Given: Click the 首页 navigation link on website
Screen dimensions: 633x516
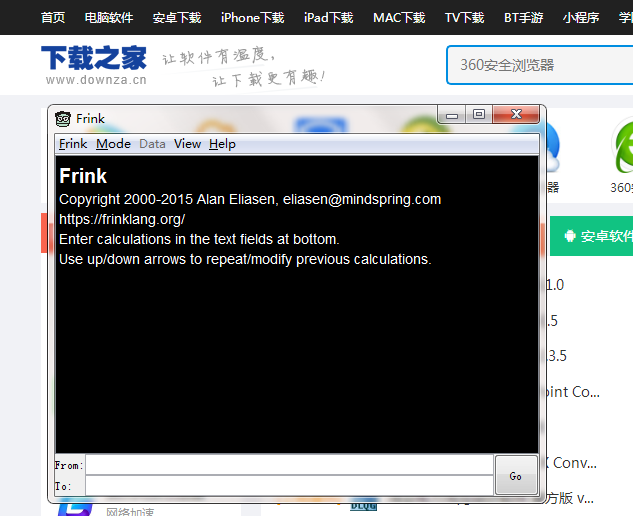Looking at the screenshot, I should coord(53,18).
